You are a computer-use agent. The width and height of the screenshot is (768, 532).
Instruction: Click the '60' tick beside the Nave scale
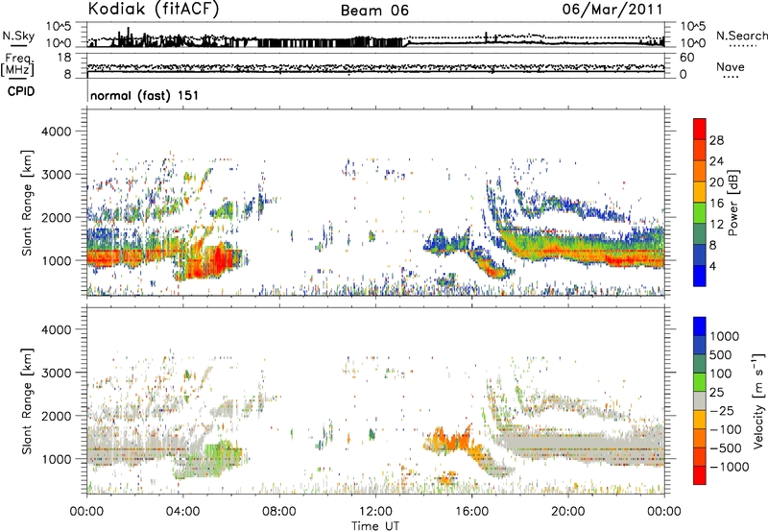click(x=686, y=58)
